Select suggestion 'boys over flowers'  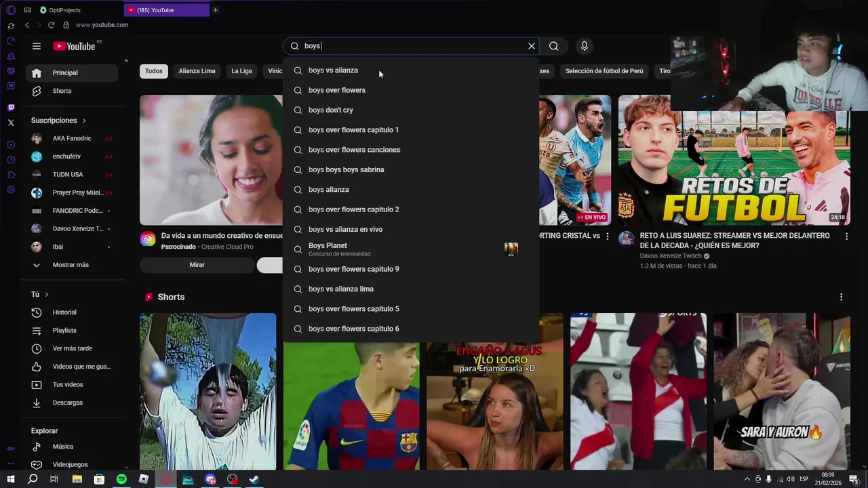pyautogui.click(x=411, y=90)
